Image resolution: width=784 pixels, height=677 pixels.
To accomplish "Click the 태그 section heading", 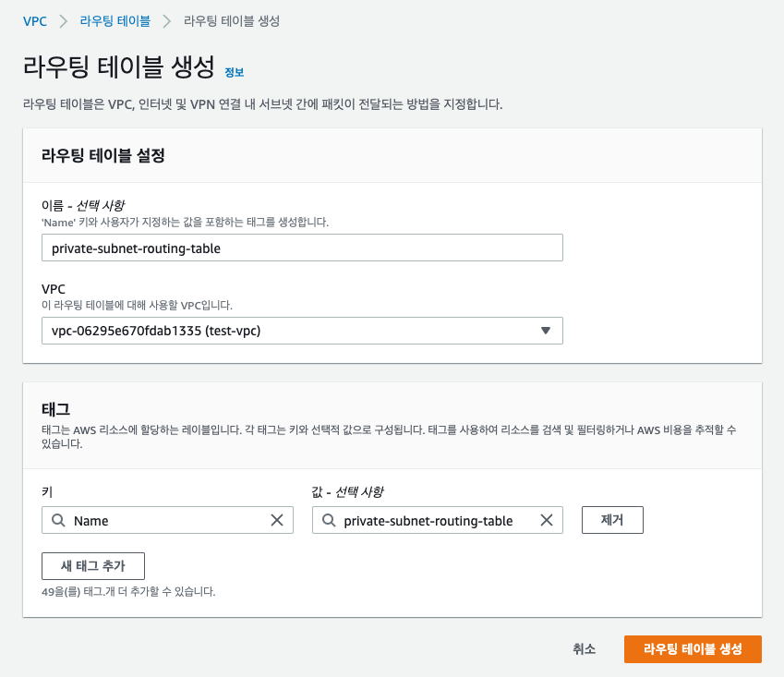I will tap(56, 409).
